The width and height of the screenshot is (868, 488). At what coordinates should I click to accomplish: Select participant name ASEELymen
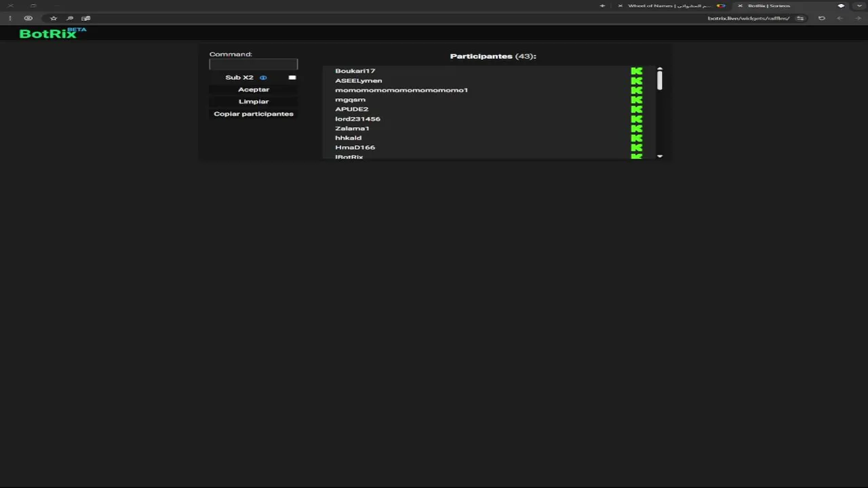(x=358, y=81)
